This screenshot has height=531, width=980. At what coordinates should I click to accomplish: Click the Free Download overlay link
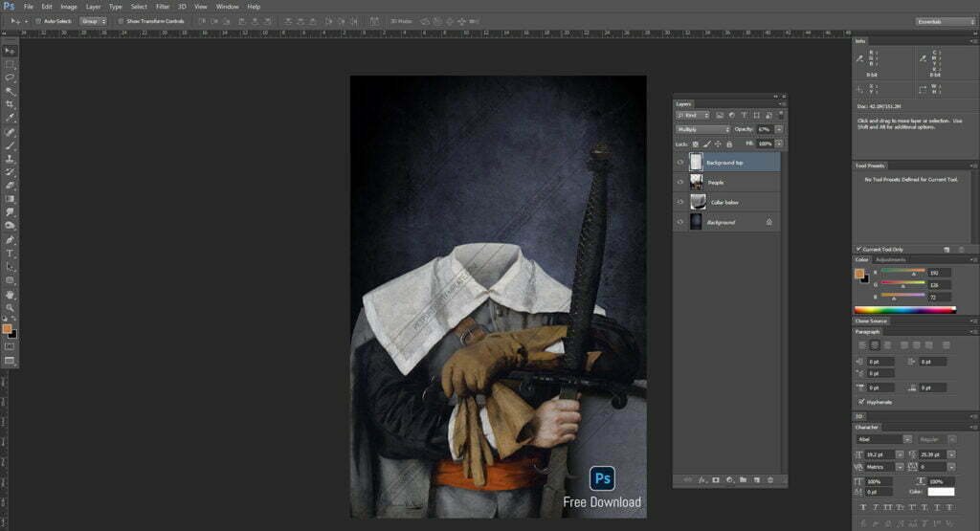pyautogui.click(x=602, y=501)
